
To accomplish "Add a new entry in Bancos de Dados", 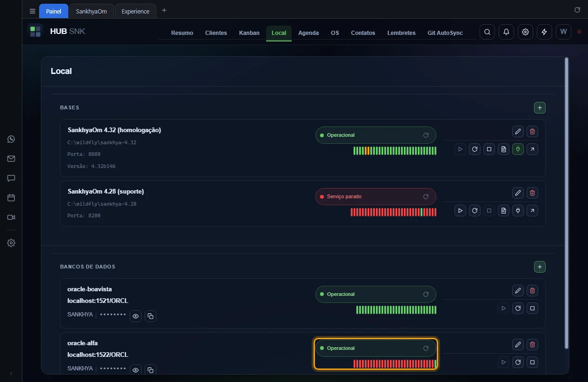I will coord(540,267).
